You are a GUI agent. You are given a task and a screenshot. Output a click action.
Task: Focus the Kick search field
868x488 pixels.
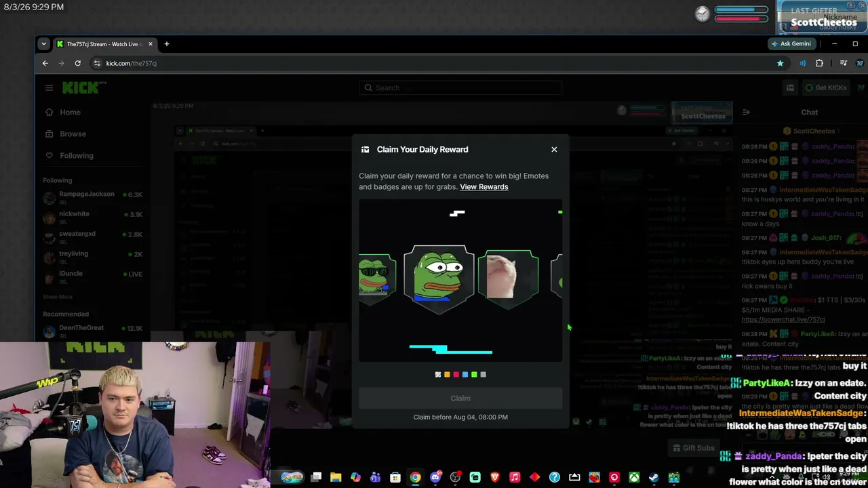click(x=460, y=87)
